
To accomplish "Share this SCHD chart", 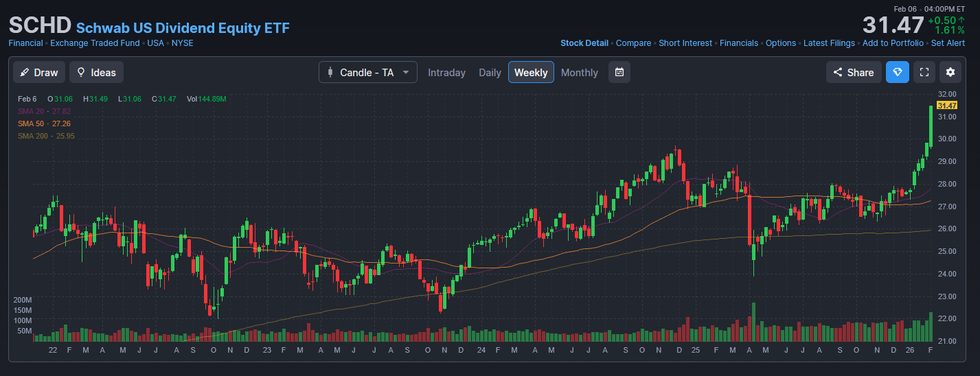I will point(854,72).
